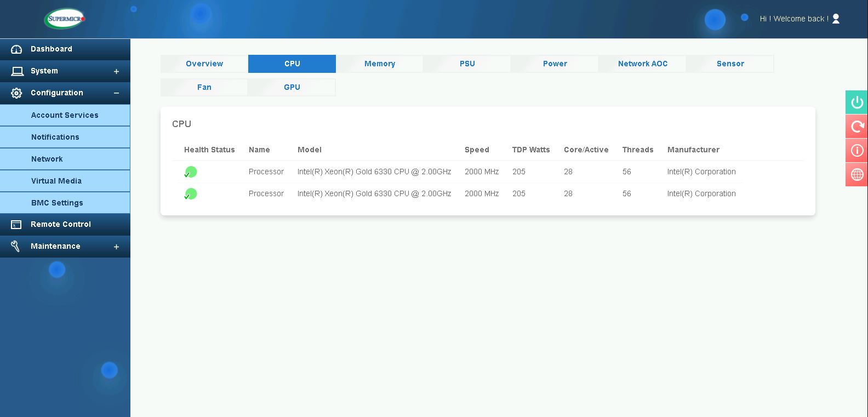Click the Threads column header

click(638, 150)
